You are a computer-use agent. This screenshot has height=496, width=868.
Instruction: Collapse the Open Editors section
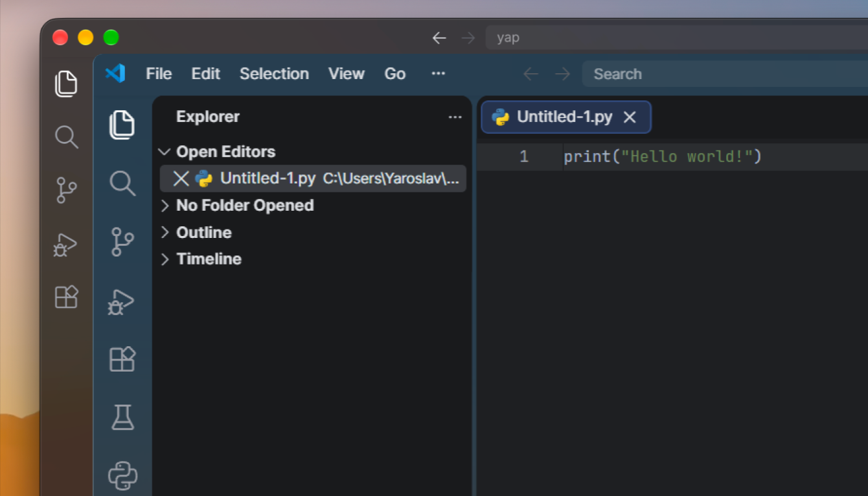[218, 152]
